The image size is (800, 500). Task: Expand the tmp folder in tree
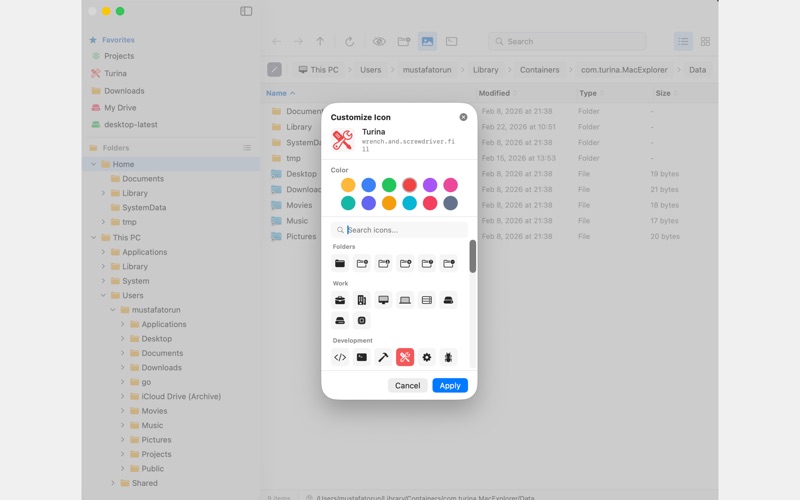(x=103, y=222)
